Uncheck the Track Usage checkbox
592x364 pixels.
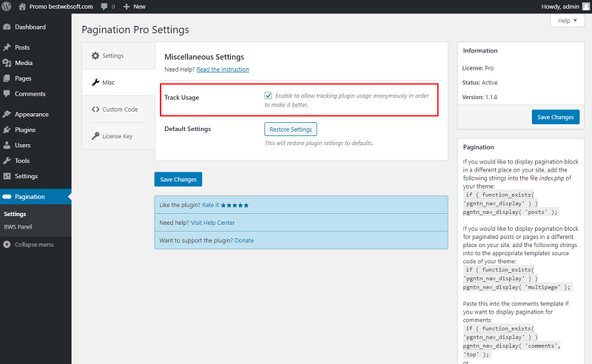[268, 95]
